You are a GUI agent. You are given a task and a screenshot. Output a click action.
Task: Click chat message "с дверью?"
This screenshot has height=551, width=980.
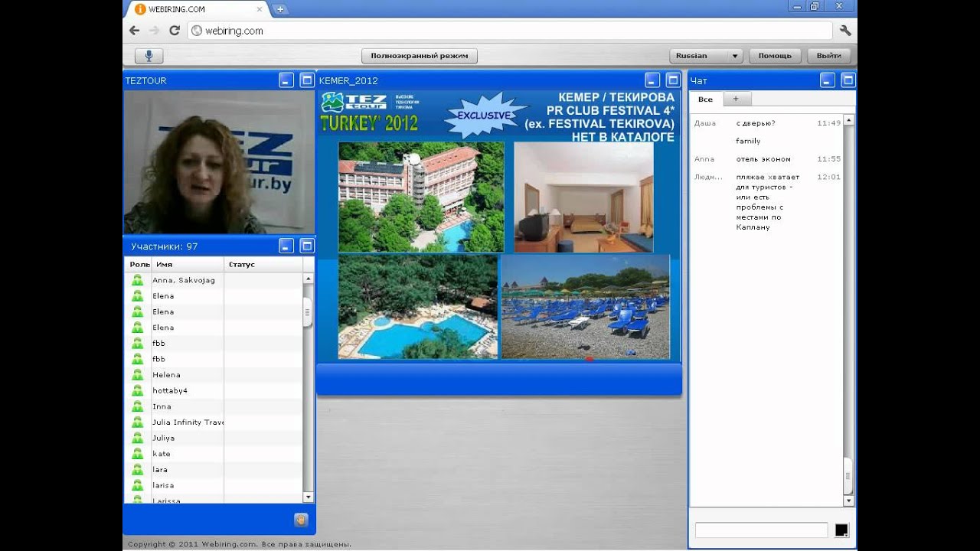(x=756, y=123)
